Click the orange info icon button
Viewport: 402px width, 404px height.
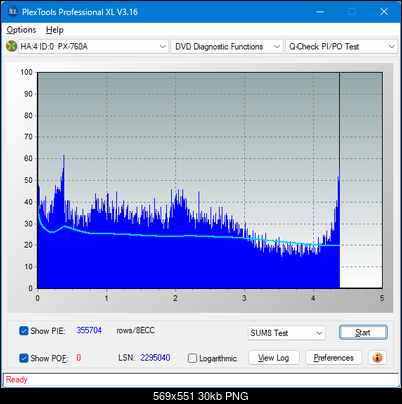[x=377, y=358]
